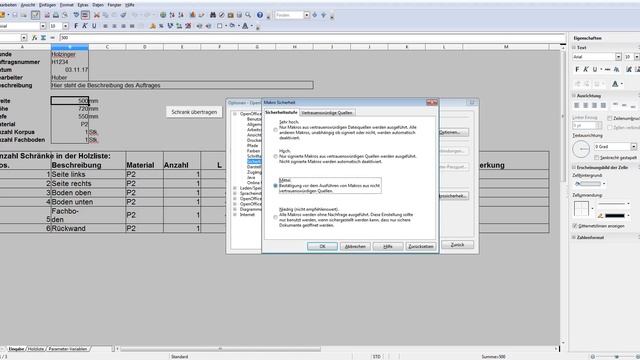
Task: Click the Function Wizard fx icon
Action: (35, 38)
